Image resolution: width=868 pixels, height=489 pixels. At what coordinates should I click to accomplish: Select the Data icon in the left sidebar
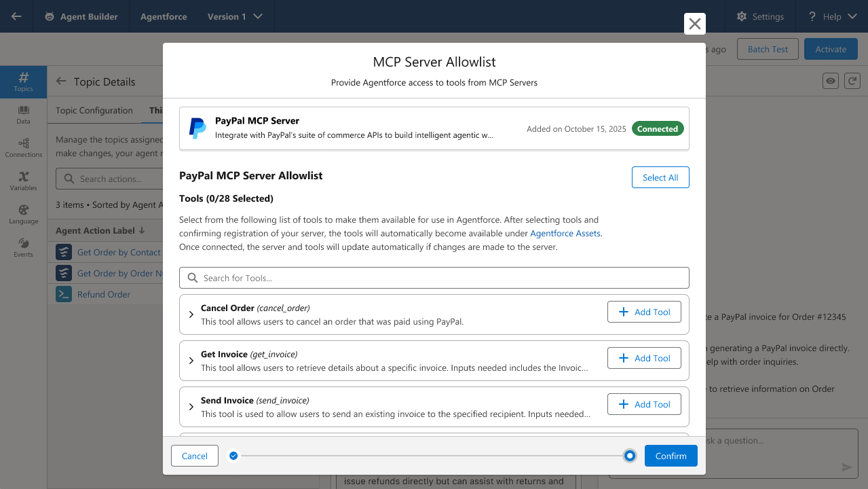23,115
